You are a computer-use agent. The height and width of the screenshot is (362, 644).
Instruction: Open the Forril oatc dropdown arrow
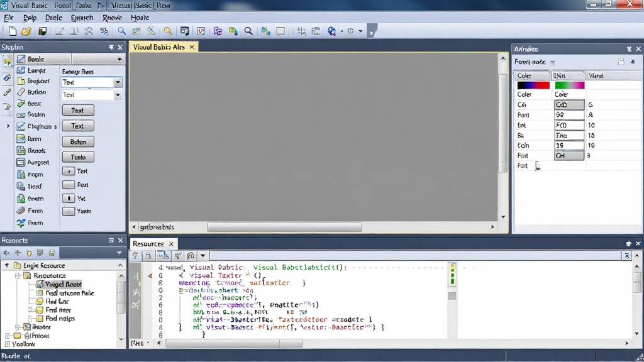[553, 62]
